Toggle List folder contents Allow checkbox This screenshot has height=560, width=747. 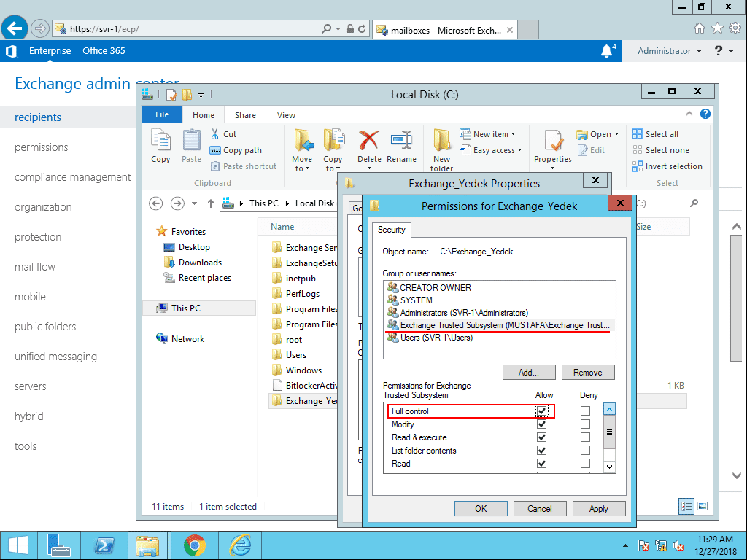pos(542,451)
